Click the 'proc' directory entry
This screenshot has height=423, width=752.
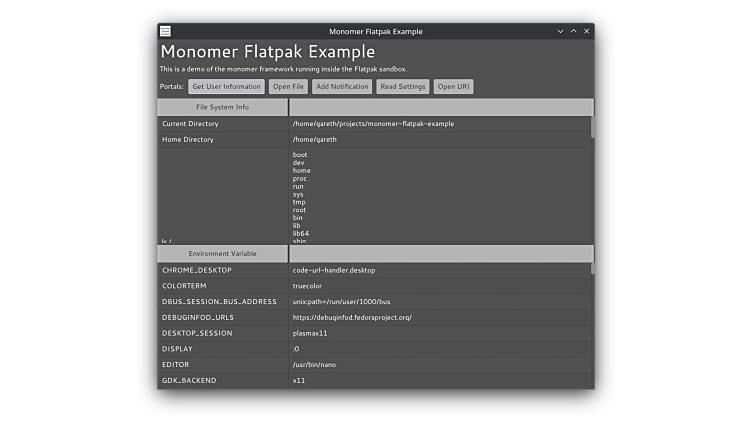(300, 178)
